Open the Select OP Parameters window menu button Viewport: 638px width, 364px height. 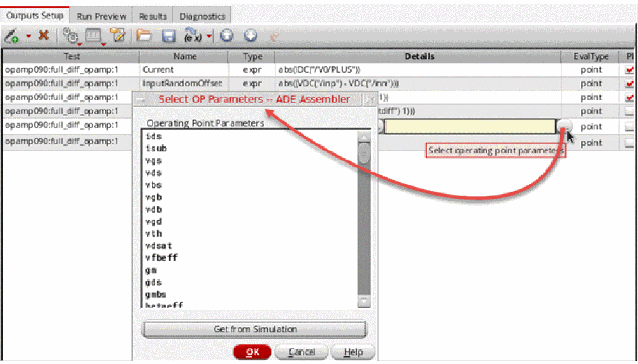point(141,100)
